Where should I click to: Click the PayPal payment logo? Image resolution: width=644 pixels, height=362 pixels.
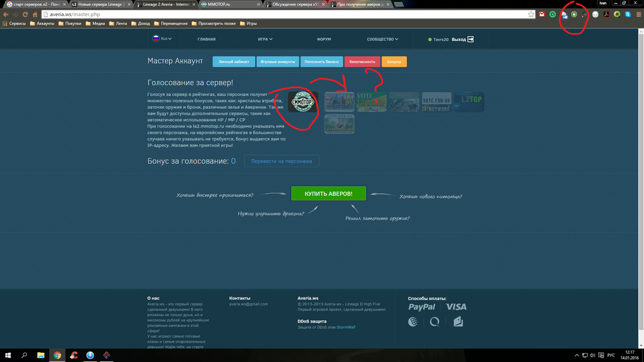pos(421,307)
